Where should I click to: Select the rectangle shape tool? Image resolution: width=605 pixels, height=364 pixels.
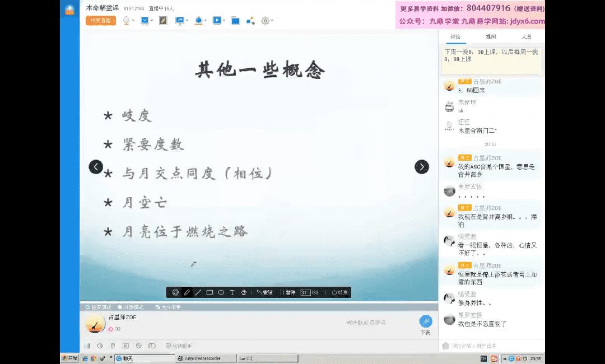click(x=210, y=292)
